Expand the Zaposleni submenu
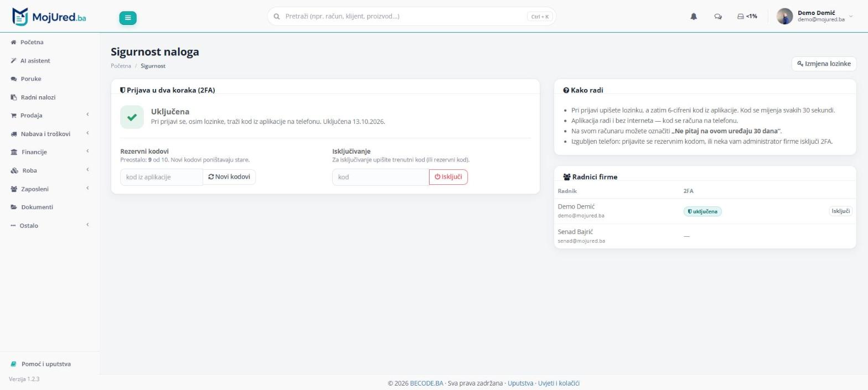Image resolution: width=868 pixels, height=390 pixels. 50,189
